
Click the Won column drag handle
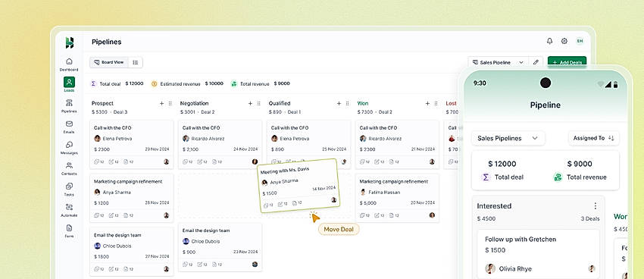(436, 104)
